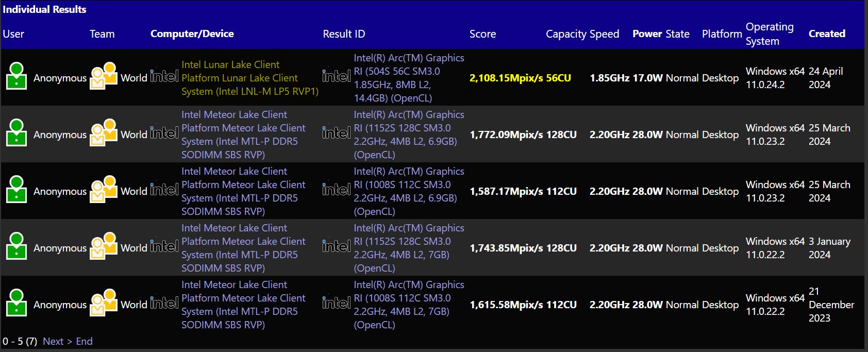
Task: Click the Individual Results heading
Action: [44, 9]
